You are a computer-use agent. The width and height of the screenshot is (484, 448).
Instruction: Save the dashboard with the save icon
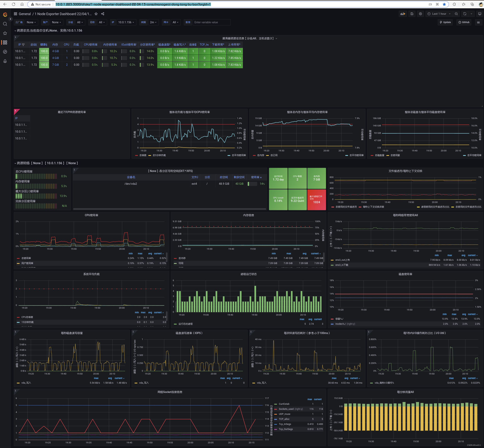(x=412, y=14)
